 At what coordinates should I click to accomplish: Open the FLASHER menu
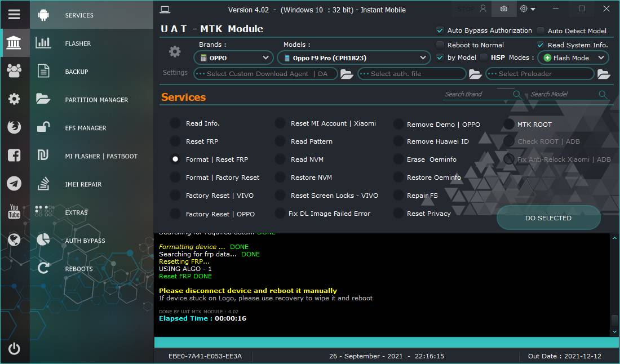[x=92, y=43]
